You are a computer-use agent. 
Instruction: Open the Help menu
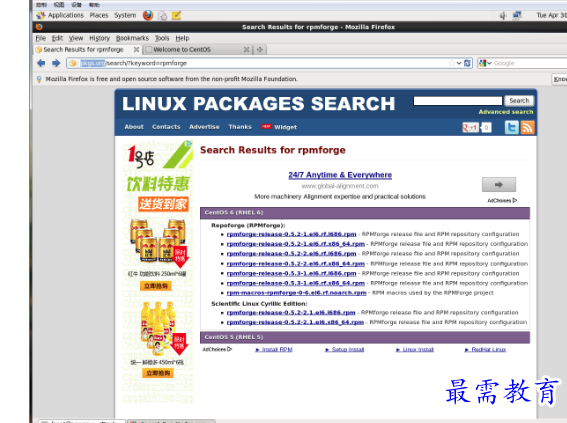click(182, 38)
